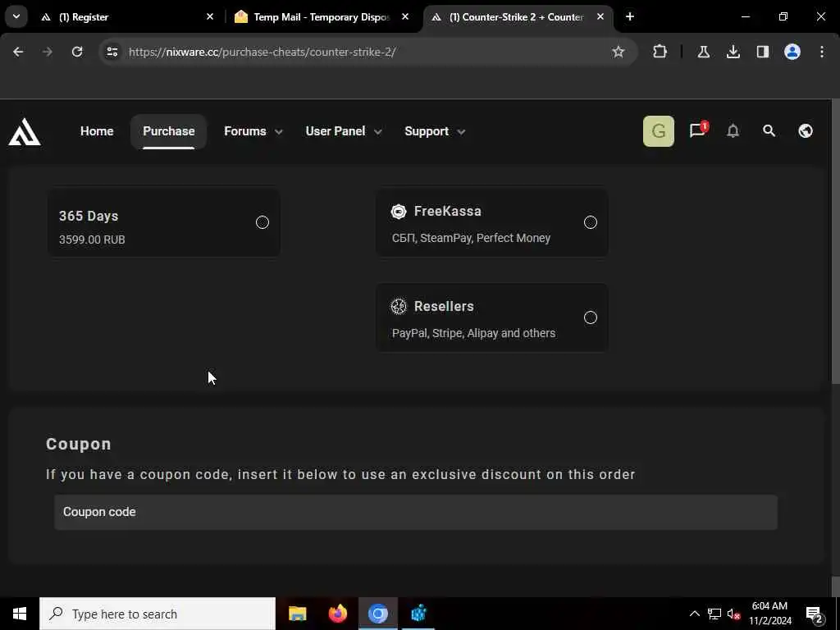The width and height of the screenshot is (840, 630).
Task: Open the language globe icon
Action: click(806, 130)
